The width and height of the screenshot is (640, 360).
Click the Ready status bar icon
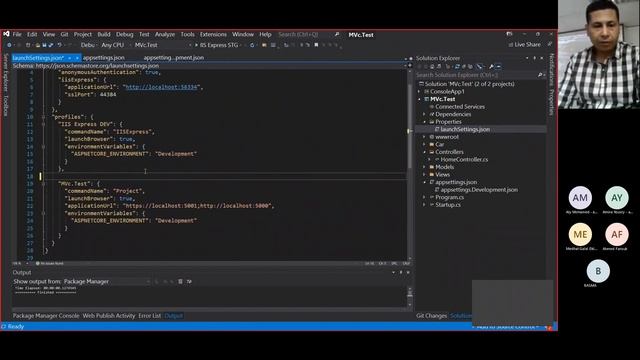coord(4,327)
